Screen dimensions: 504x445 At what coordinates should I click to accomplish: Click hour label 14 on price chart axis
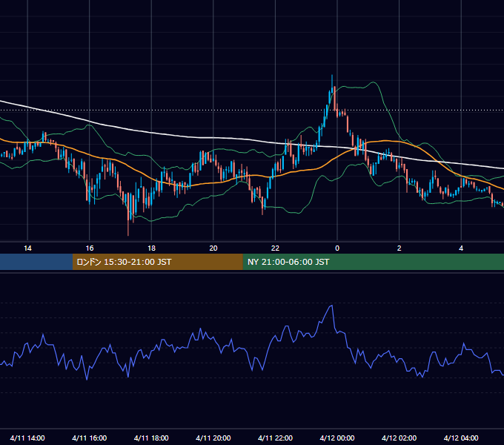point(27,248)
